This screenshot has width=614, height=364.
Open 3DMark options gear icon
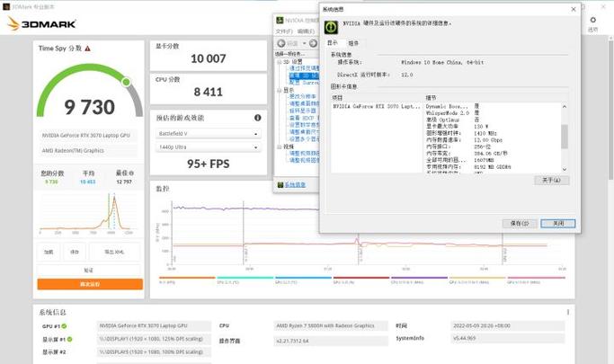[x=592, y=20]
